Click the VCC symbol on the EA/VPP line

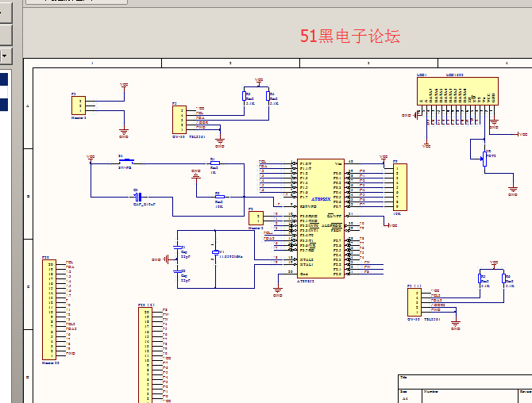(x=390, y=225)
